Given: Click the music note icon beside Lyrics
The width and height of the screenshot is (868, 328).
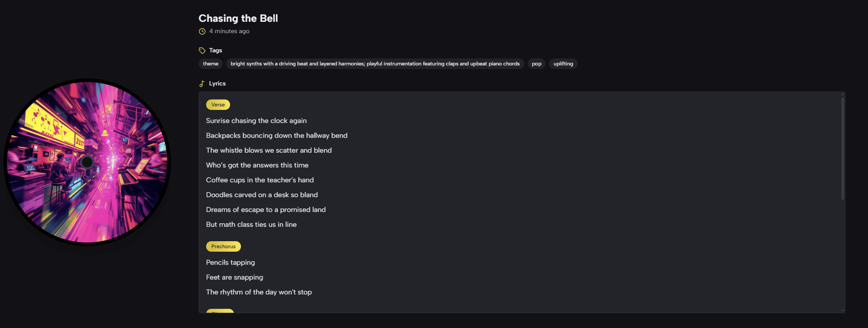Looking at the screenshot, I should pyautogui.click(x=202, y=84).
